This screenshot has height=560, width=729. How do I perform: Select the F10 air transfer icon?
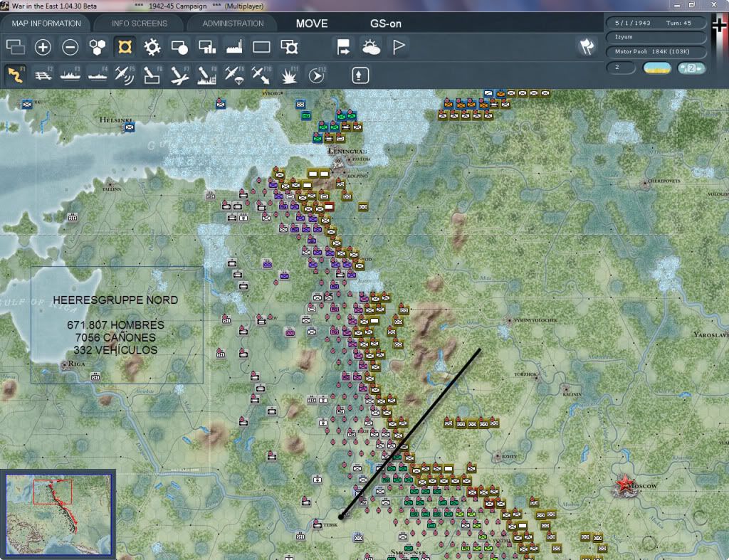[x=261, y=75]
